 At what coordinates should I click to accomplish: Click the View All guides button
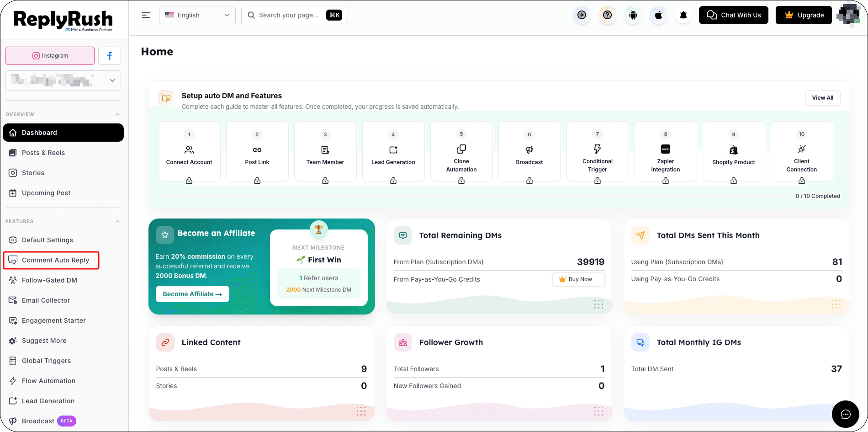[x=822, y=98]
